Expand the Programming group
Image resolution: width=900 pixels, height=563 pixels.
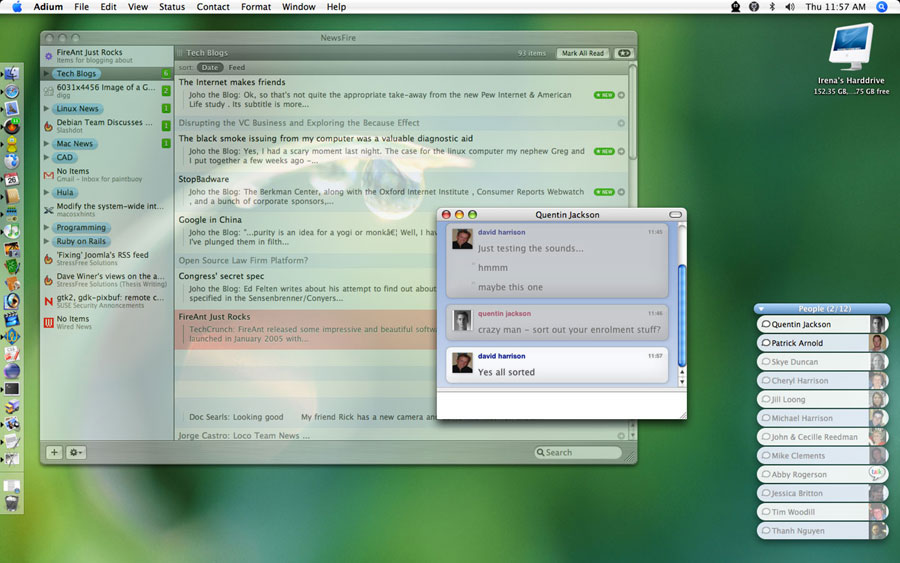46,227
